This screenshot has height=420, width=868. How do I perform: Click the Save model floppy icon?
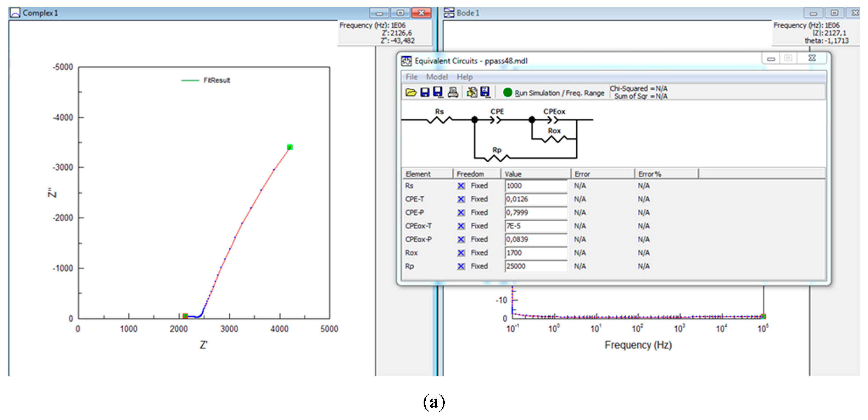pos(424,92)
